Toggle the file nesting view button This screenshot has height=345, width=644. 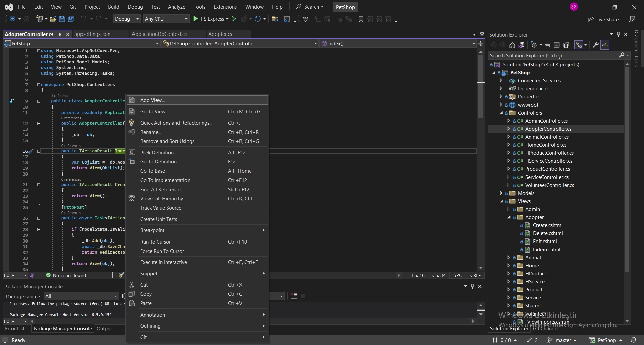point(579,45)
